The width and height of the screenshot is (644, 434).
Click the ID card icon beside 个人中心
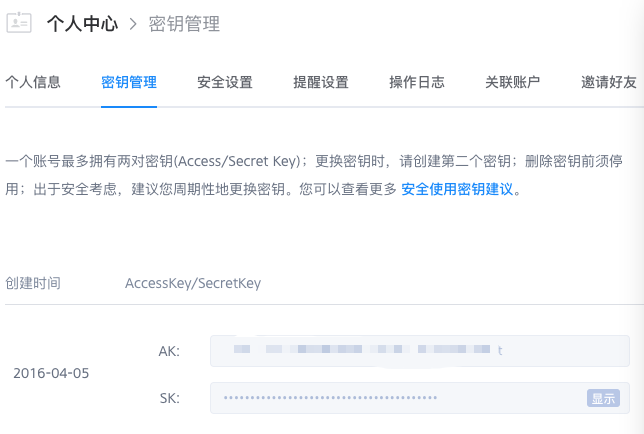[x=20, y=23]
